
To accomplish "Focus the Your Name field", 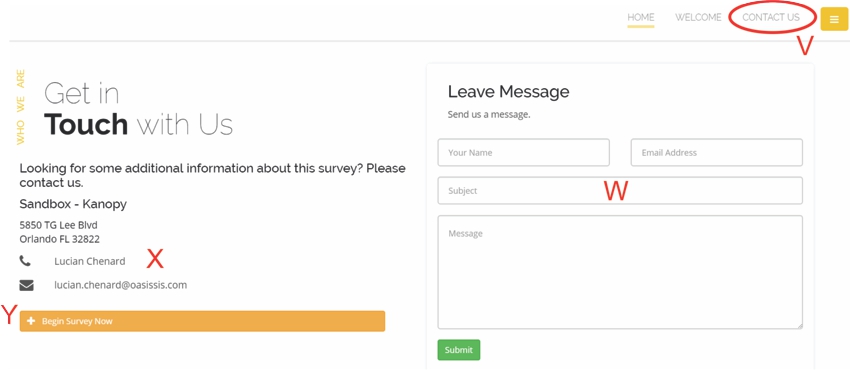I will click(524, 153).
